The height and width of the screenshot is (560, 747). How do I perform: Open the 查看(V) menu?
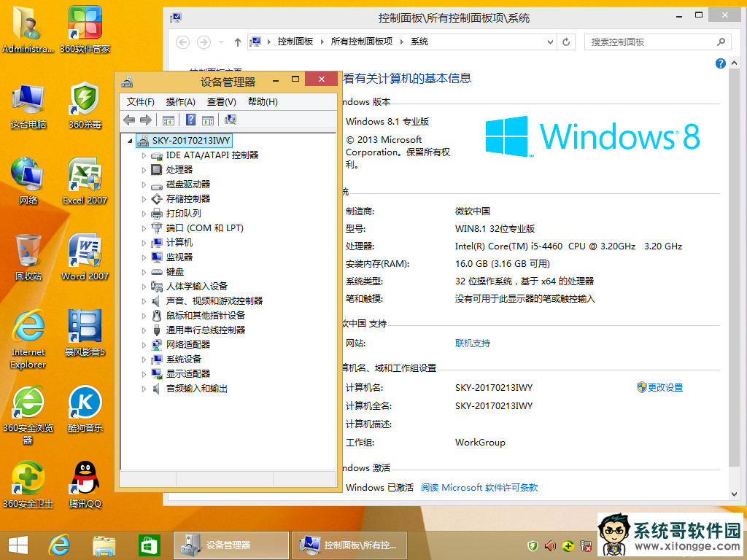[x=221, y=102]
